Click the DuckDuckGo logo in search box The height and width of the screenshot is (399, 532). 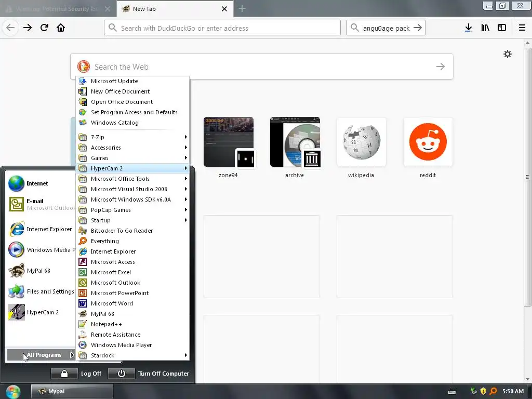pos(84,66)
